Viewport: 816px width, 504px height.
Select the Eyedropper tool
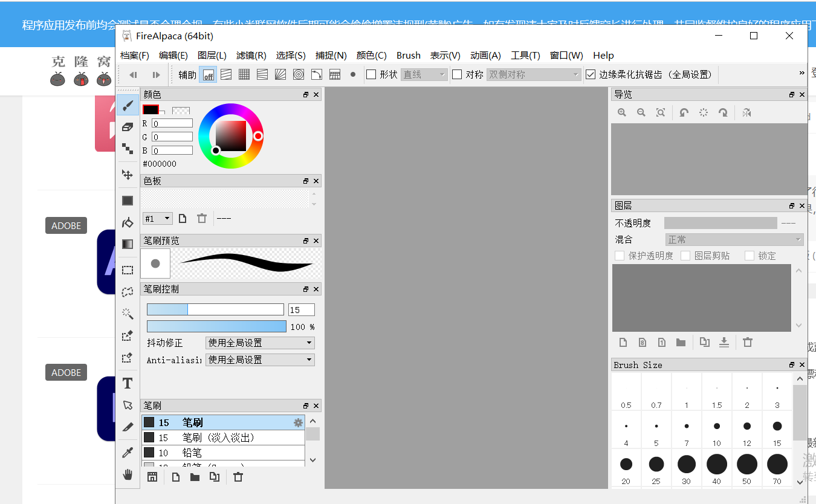[128, 453]
